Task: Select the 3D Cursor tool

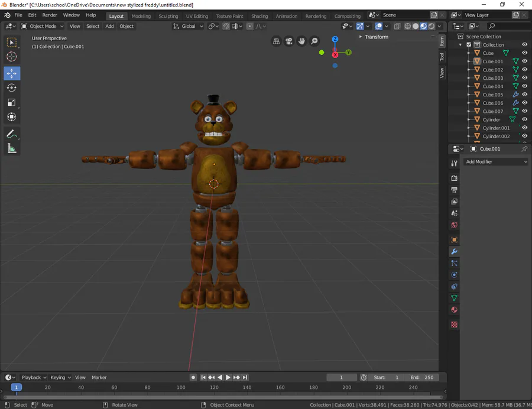Action: click(12, 57)
